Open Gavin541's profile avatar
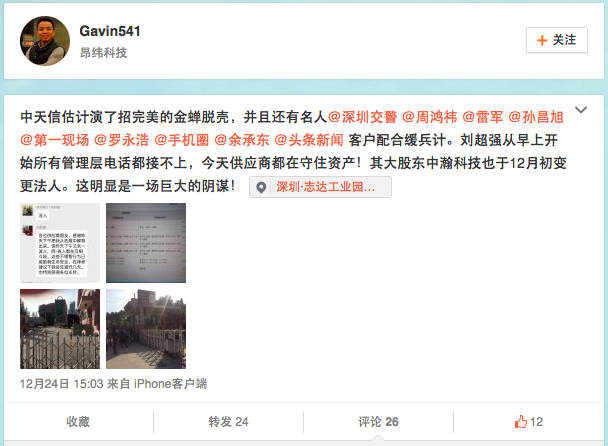Screen dimensions: 608x446 (x=45, y=41)
